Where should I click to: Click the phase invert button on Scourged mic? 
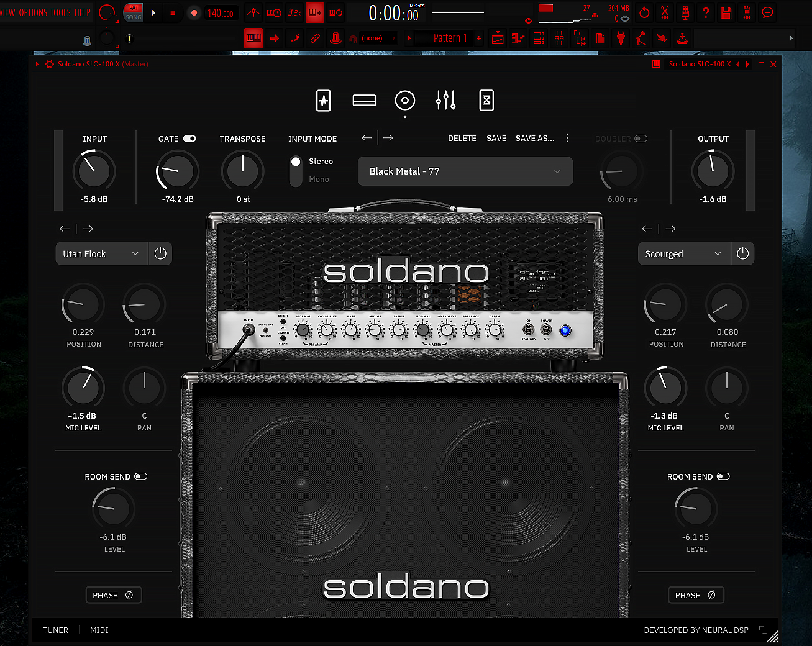[696, 595]
